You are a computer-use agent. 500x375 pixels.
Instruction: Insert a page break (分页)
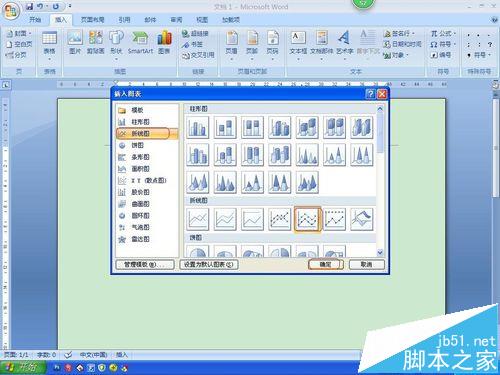(x=17, y=55)
